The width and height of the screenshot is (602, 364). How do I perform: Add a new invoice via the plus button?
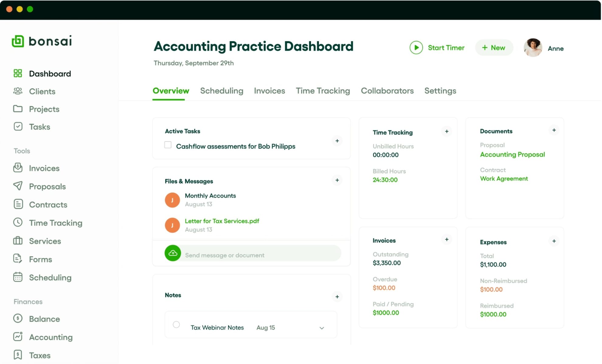pyautogui.click(x=447, y=239)
